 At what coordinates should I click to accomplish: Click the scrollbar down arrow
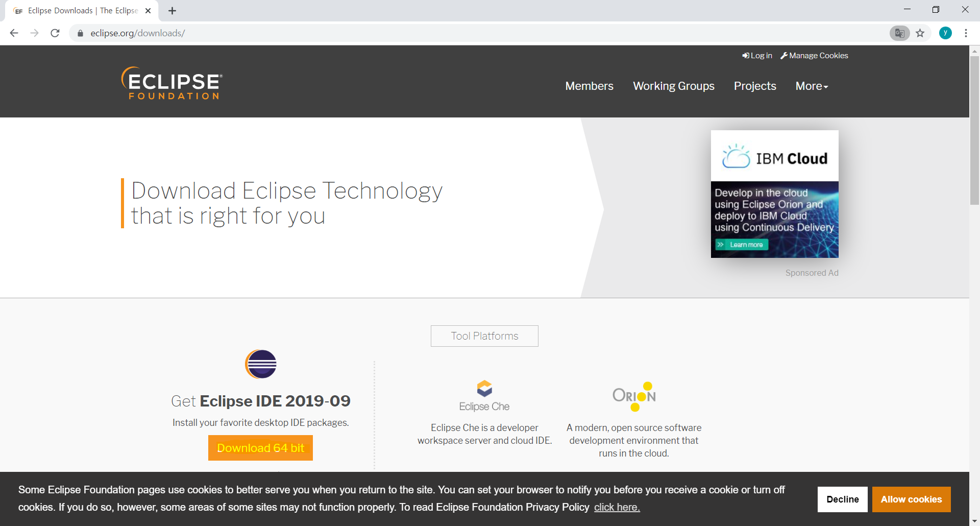click(x=974, y=521)
